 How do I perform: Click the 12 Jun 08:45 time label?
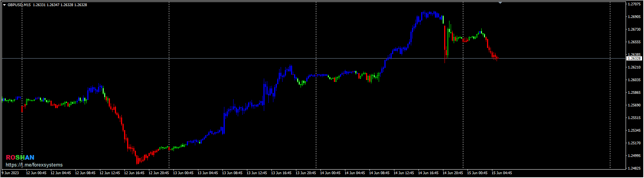pos(85,173)
